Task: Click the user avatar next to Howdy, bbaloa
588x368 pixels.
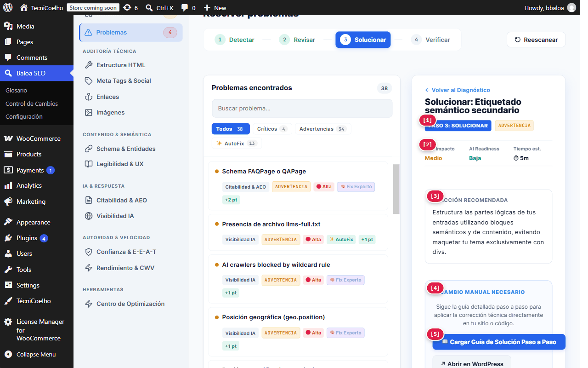Action: coord(571,8)
